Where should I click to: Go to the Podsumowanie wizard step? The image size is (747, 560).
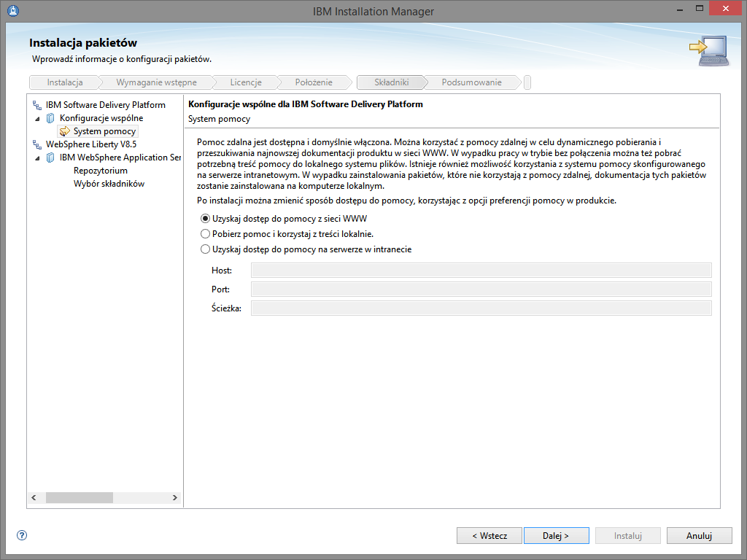[471, 82]
